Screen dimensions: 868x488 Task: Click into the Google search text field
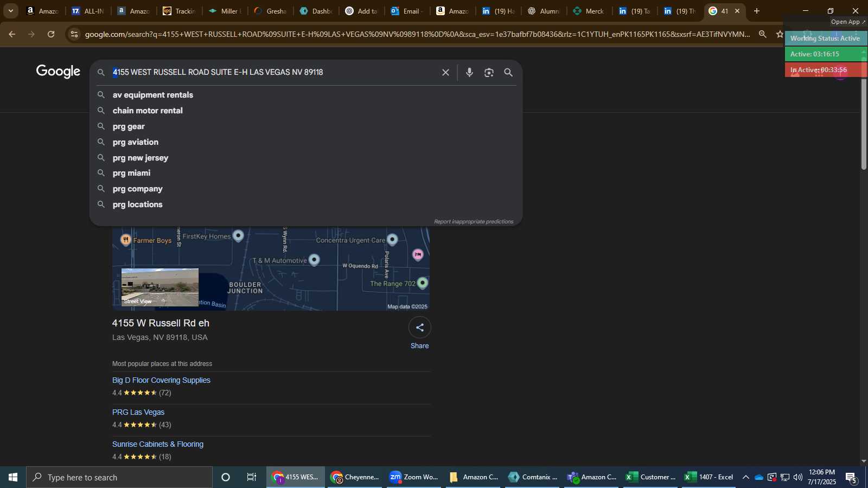point(271,72)
